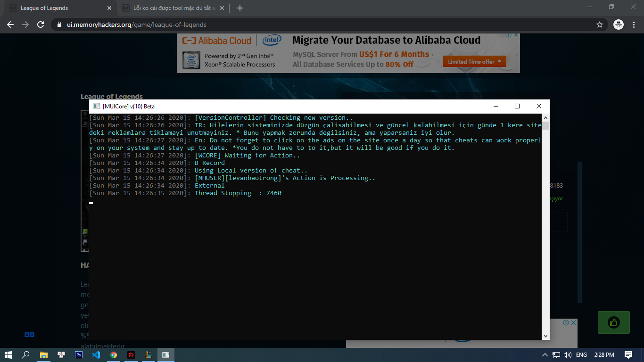644x362 pixels.
Task: Click the 'Thread Stopping : 7460' log line
Action: coord(238,193)
